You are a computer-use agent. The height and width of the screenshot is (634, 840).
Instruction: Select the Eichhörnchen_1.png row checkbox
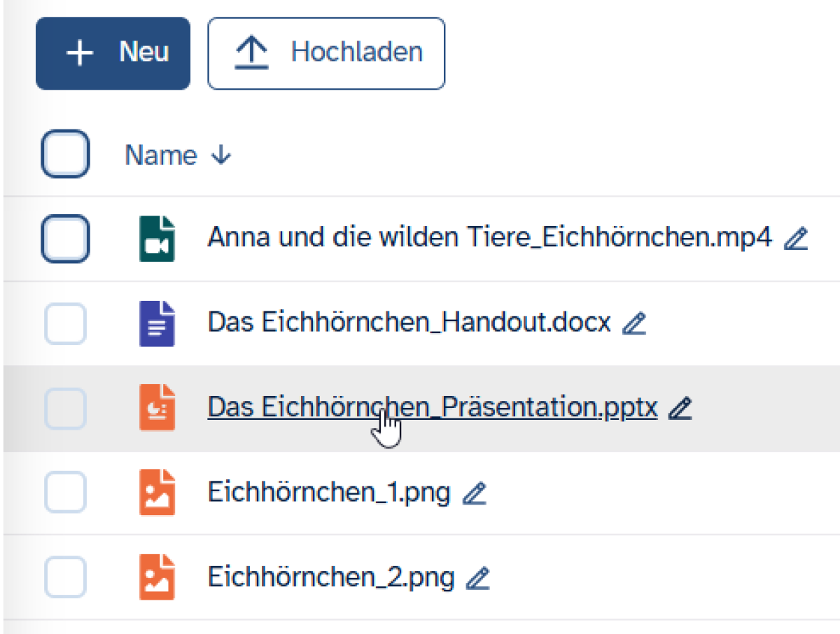65,493
